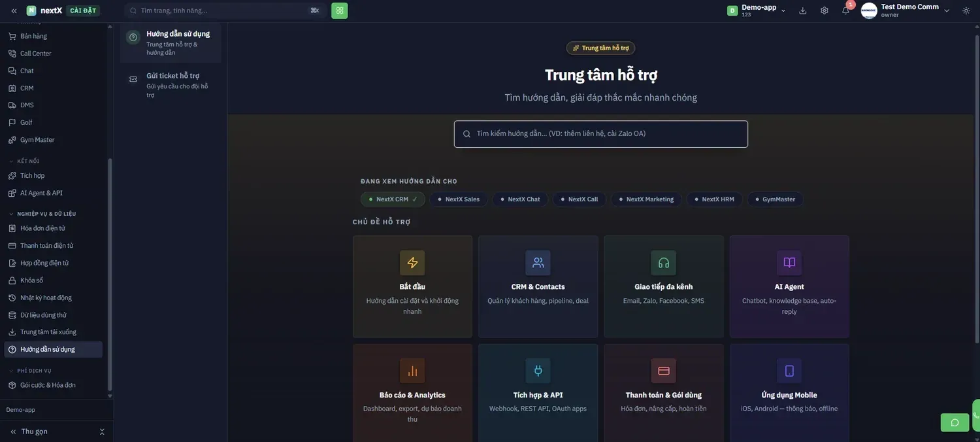This screenshot has width=980, height=442.
Task: Open Hóa đơn điện tử menu item
Action: 53,228
